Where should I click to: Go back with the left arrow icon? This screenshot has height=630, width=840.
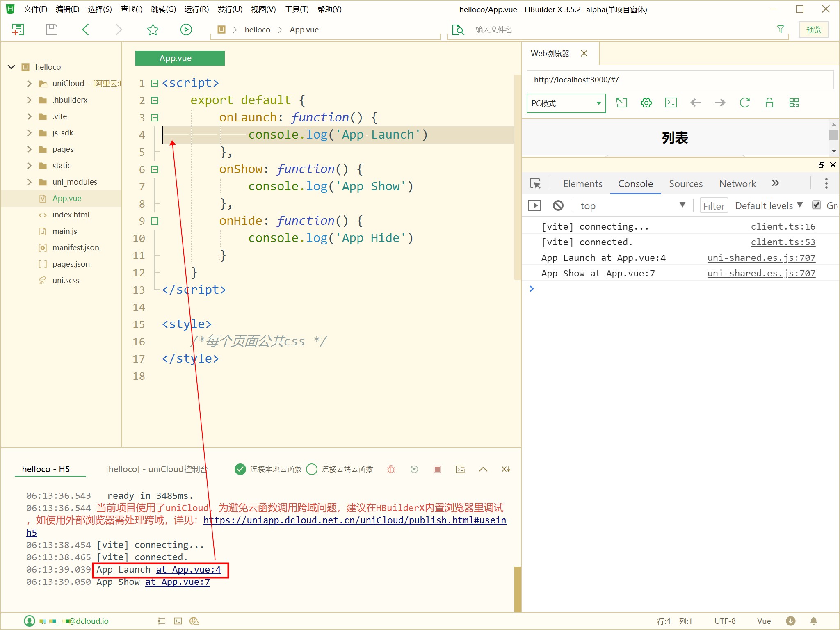click(85, 30)
